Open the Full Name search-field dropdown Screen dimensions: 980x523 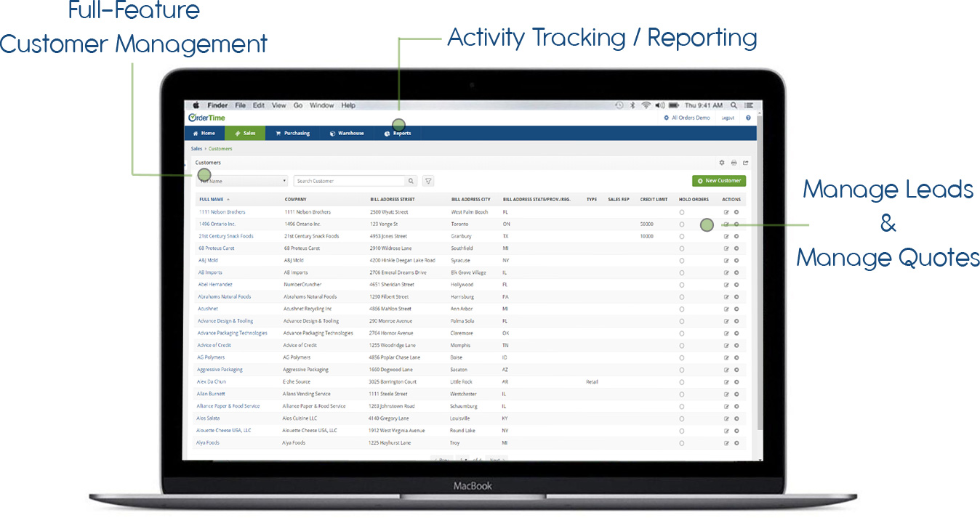[242, 181]
